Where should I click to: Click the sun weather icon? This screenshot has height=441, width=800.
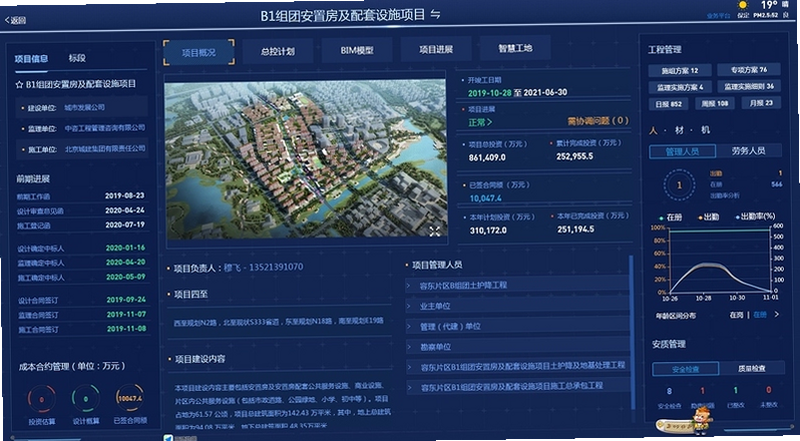pos(743,6)
